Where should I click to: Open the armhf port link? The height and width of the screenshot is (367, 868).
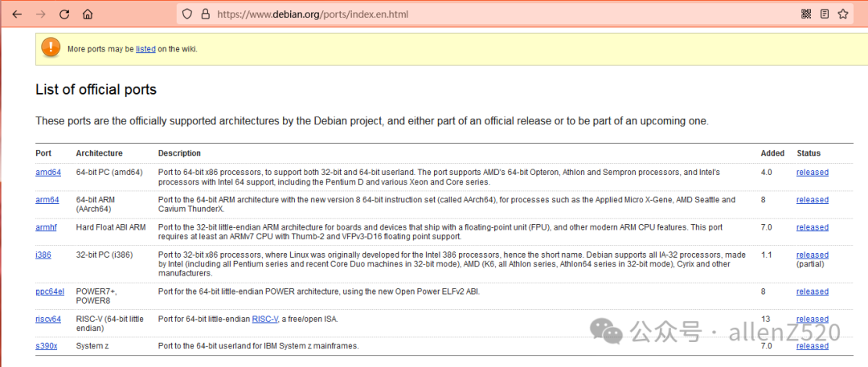point(46,227)
